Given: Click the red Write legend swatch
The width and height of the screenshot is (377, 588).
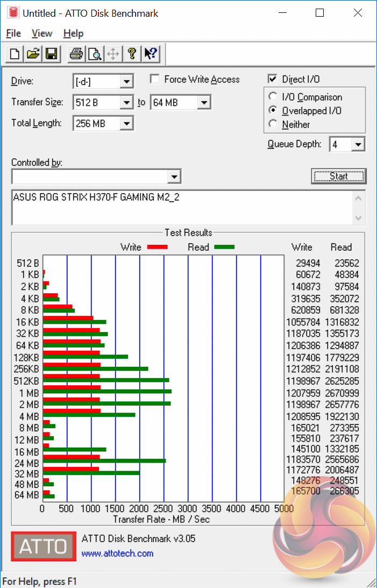Looking at the screenshot, I should tap(157, 247).
